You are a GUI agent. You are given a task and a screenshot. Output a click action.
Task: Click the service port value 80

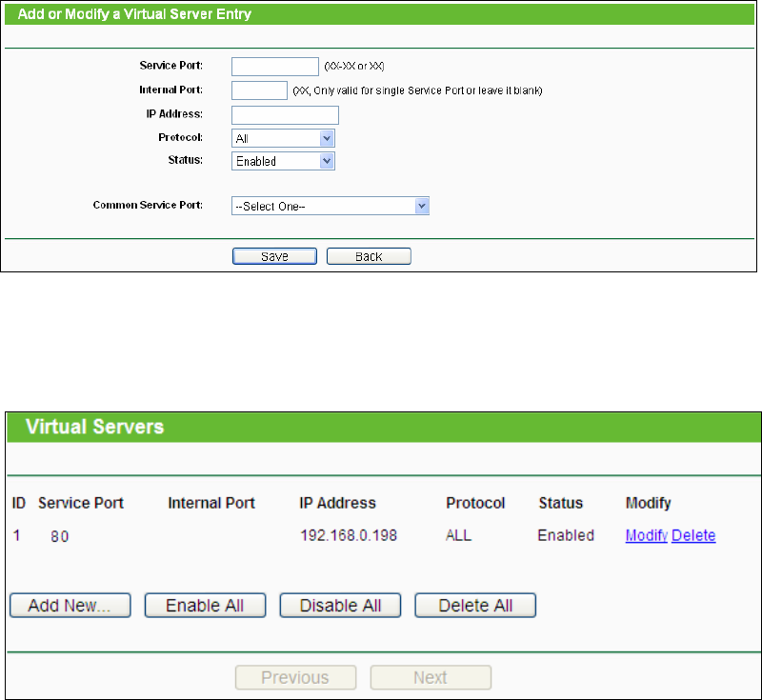pyautogui.click(x=60, y=536)
